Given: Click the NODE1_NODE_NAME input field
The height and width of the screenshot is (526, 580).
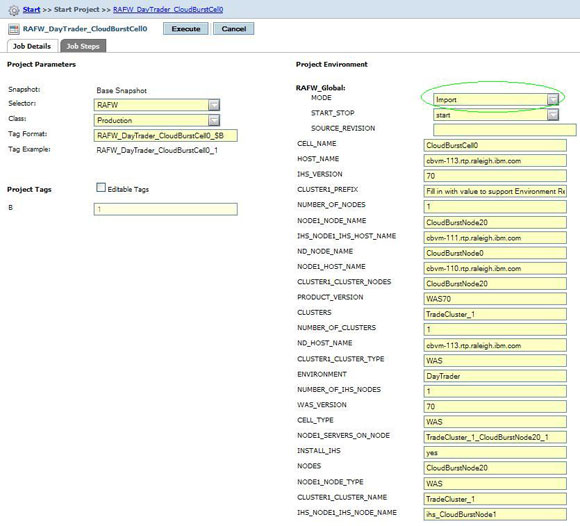Looking at the screenshot, I should [495, 222].
